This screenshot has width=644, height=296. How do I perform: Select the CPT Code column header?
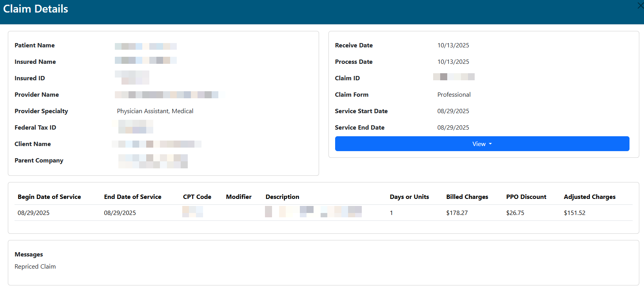click(197, 197)
